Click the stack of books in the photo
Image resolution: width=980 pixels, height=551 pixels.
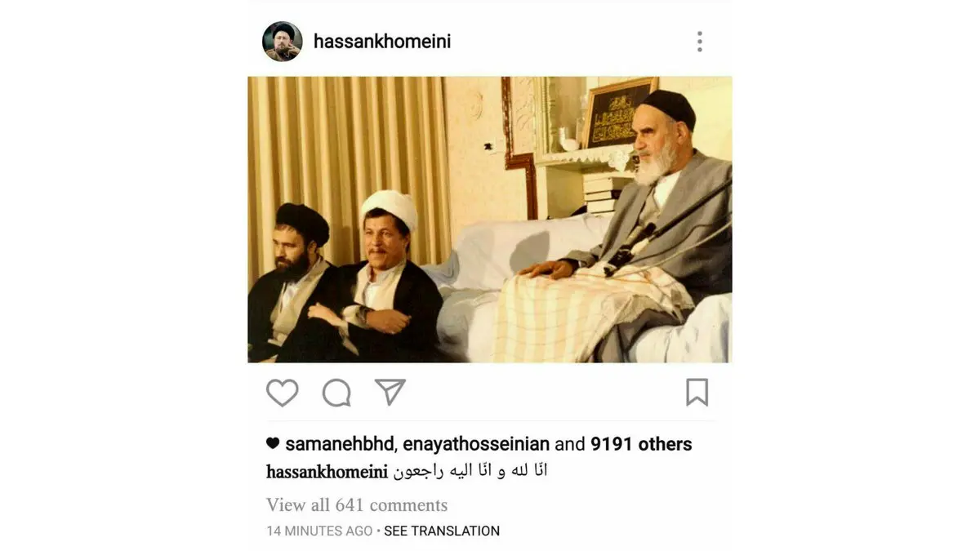(x=605, y=193)
